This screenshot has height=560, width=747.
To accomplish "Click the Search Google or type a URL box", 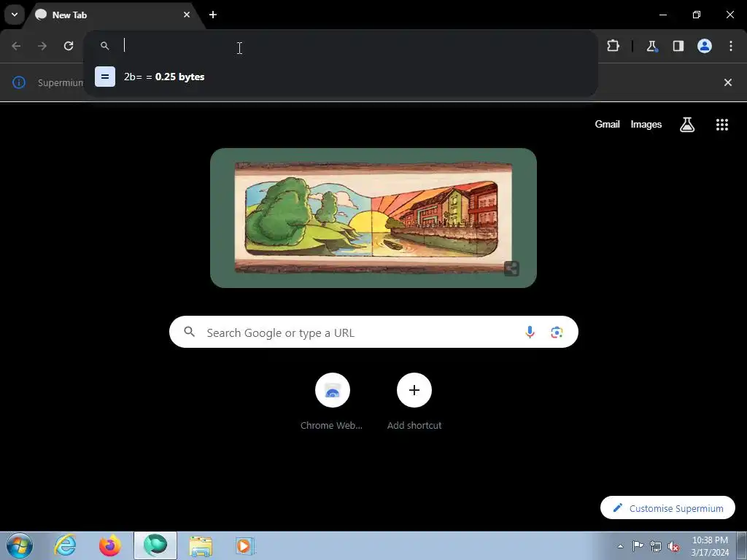I will point(373,332).
